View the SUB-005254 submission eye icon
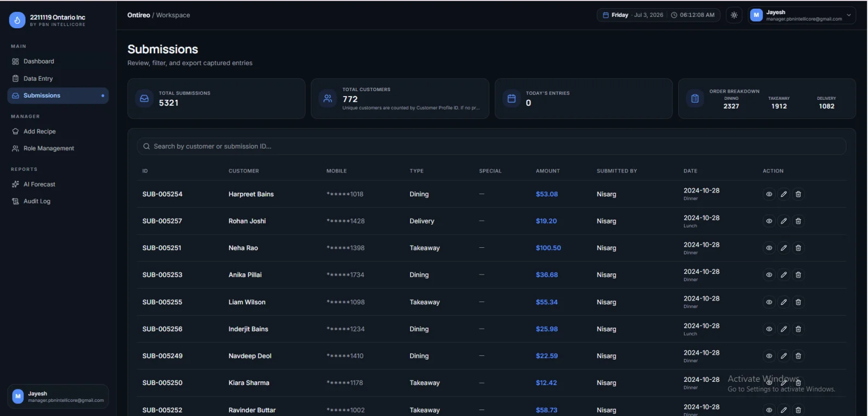Viewport: 868px width, 416px height. [x=769, y=194]
